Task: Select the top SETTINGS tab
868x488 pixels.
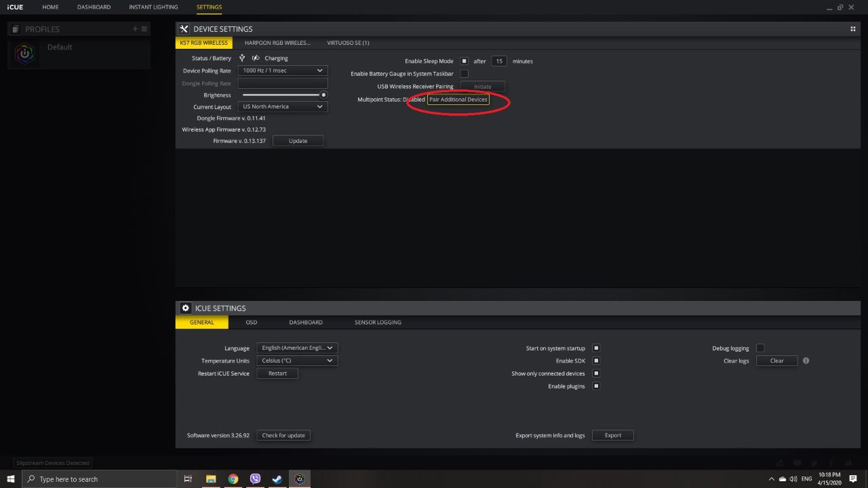Action: [209, 7]
